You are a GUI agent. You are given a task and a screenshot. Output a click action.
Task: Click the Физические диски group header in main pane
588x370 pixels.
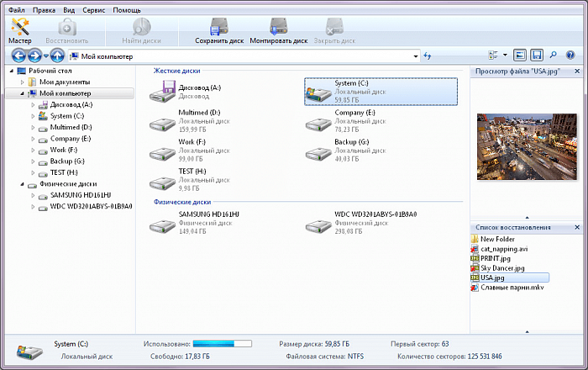(182, 202)
